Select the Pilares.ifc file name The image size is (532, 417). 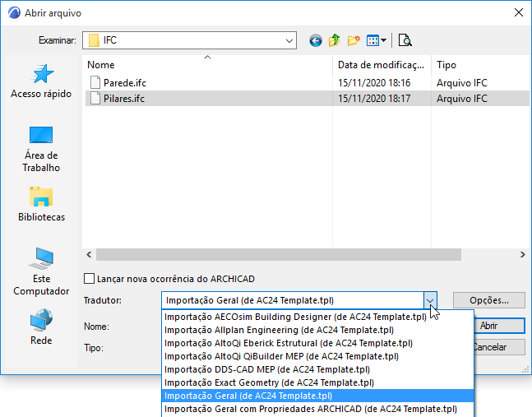124,99
